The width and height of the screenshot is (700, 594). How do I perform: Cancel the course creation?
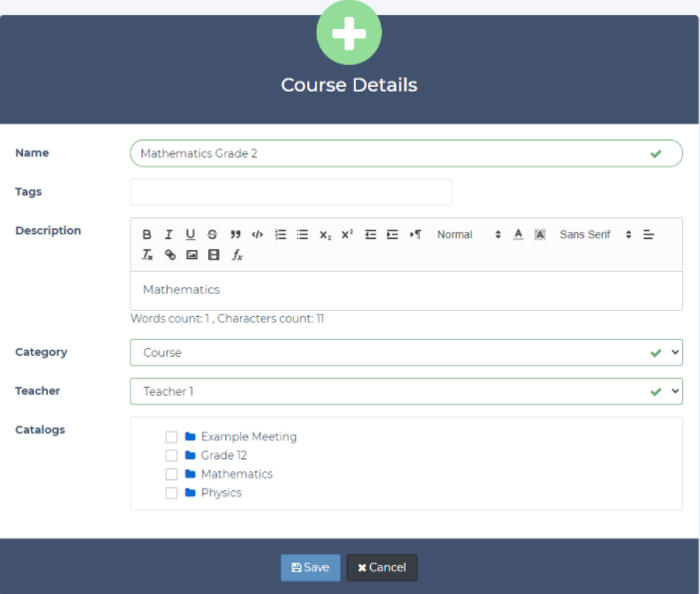click(x=382, y=567)
